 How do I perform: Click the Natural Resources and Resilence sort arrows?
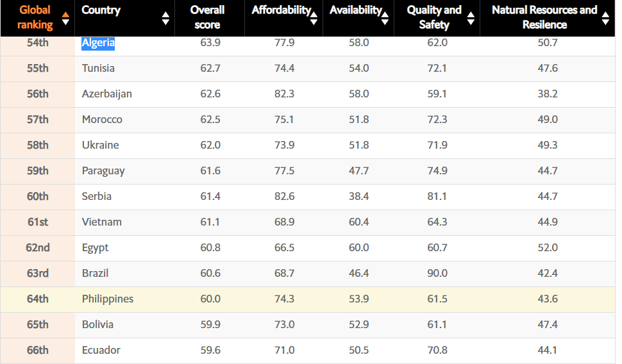605,18
